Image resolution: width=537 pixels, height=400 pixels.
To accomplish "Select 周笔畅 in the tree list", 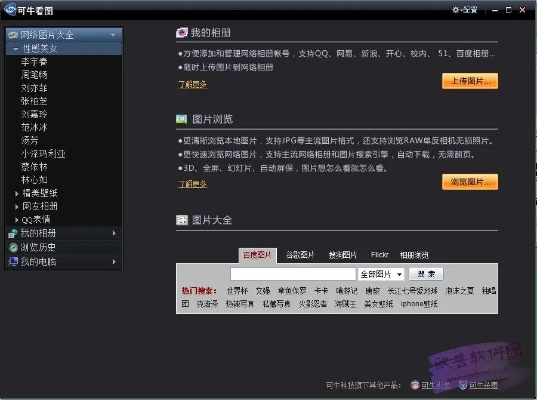I will (34, 75).
